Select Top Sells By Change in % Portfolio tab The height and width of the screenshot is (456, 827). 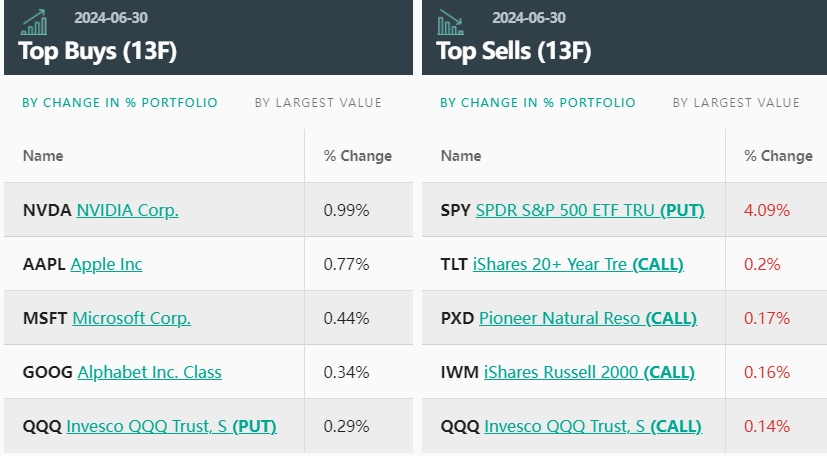[x=538, y=102]
